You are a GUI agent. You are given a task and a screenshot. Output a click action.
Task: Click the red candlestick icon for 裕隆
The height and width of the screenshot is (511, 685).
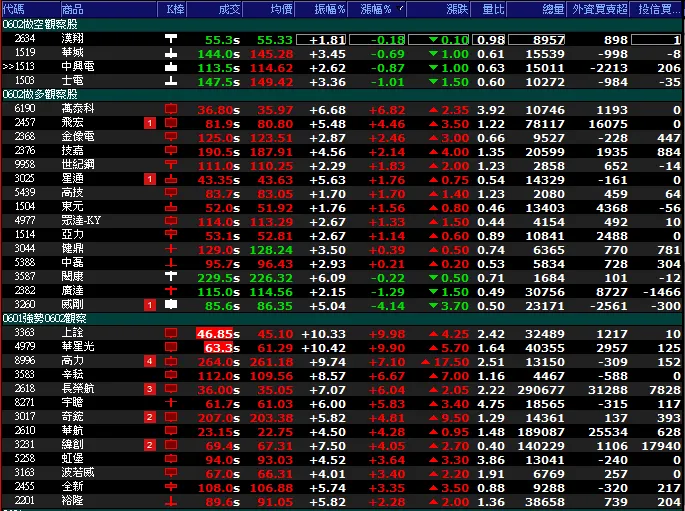(x=171, y=501)
